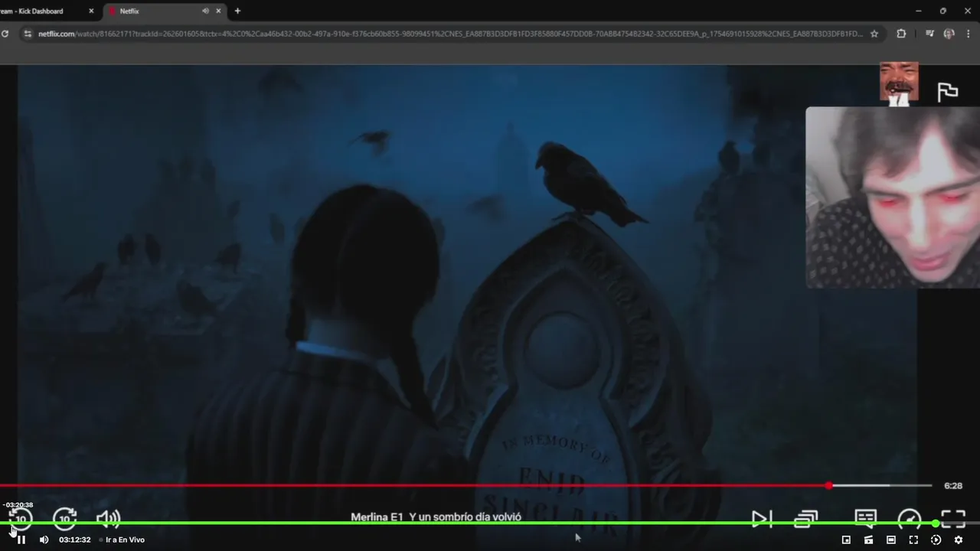Open the browser extensions puzzle icon
The height and width of the screenshot is (551, 980).
901,34
